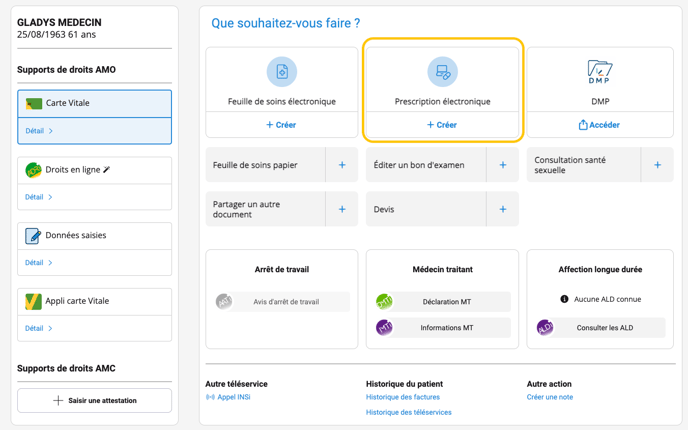The width and height of the screenshot is (688, 430).
Task: Expand Détail under Données saisies
Action: [39, 263]
